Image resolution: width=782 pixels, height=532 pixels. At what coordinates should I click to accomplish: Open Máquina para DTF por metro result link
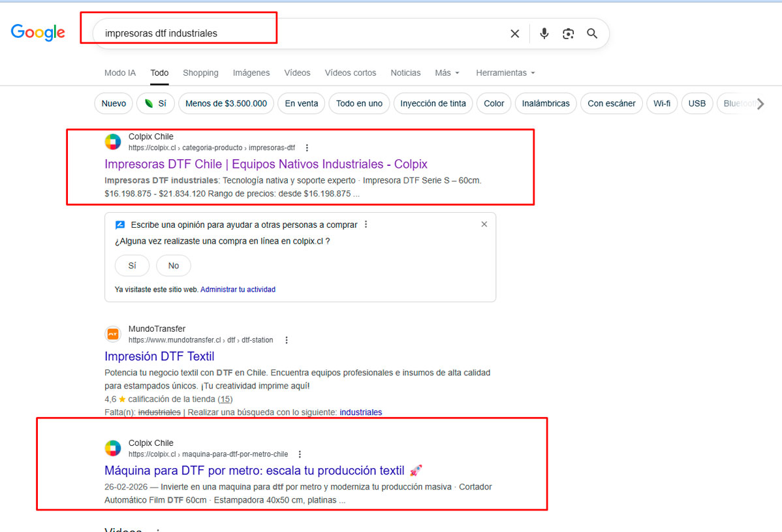(263, 471)
